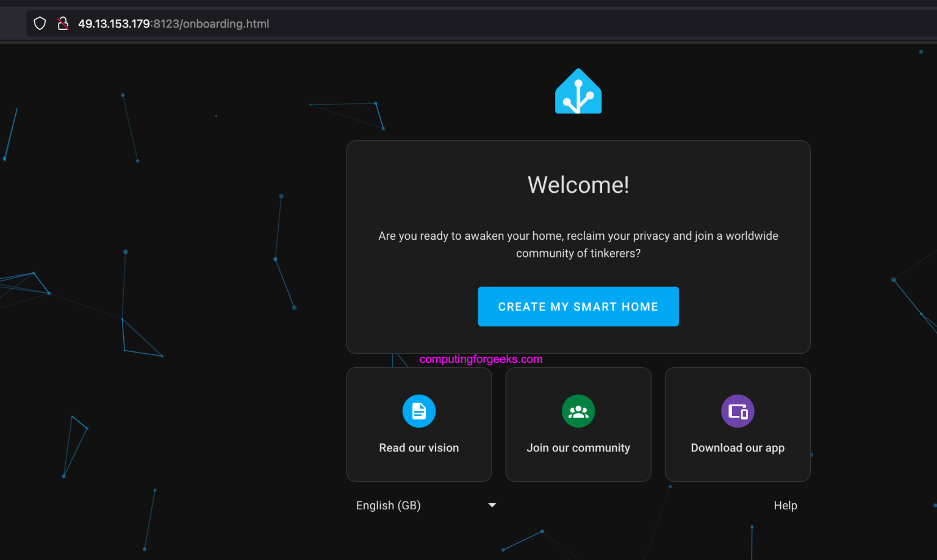
Task: Click the dropdown arrow beside English (GB)
Action: point(492,505)
